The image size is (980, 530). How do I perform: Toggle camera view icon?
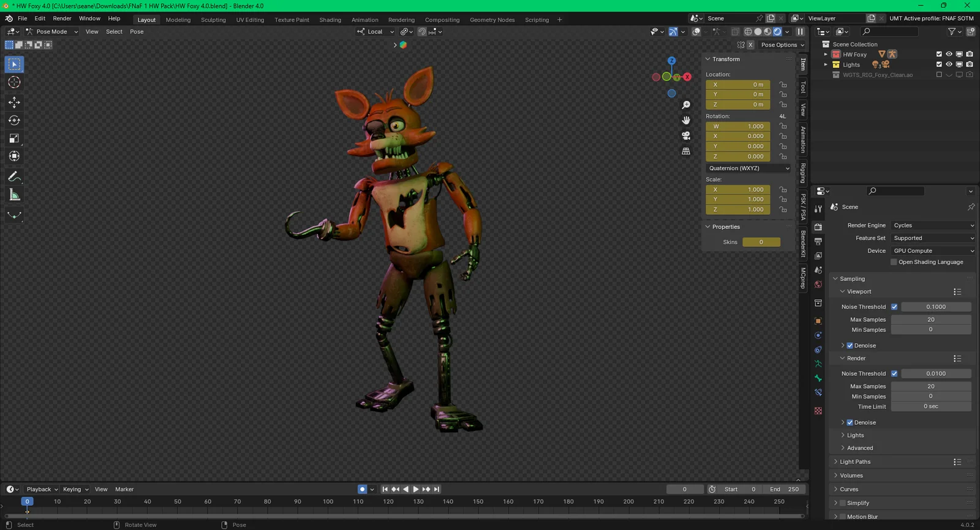[686, 136]
